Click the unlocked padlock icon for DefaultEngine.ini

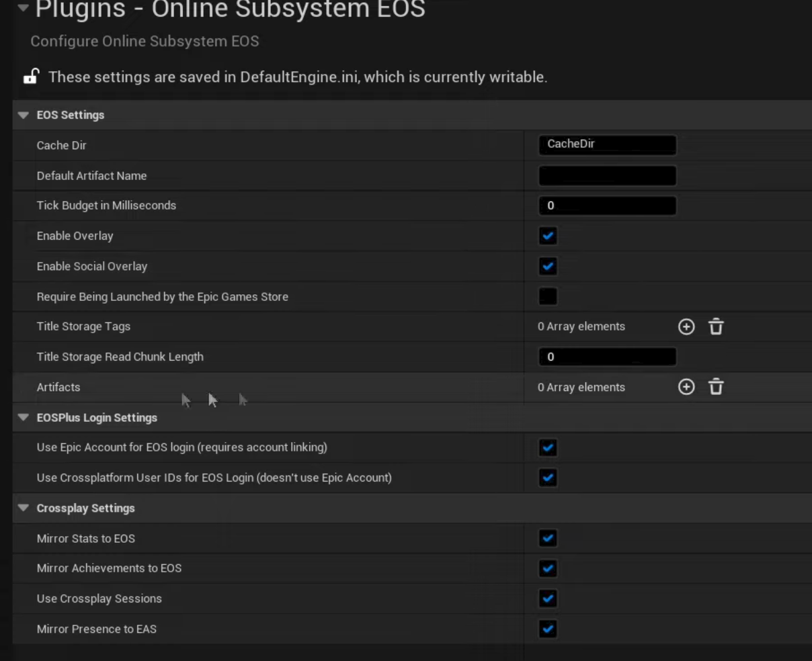(x=31, y=77)
